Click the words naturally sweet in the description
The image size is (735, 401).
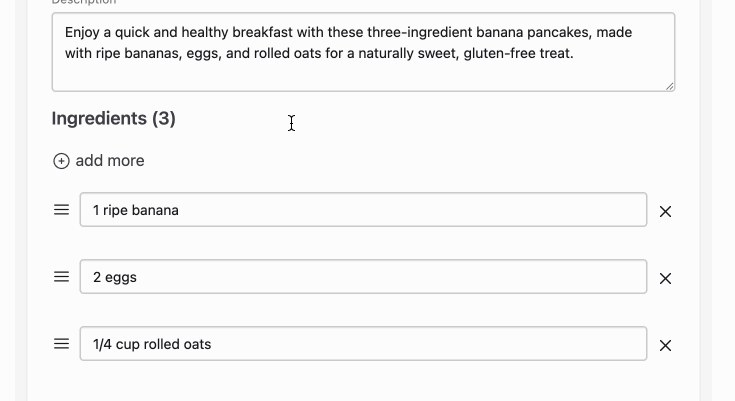408,53
